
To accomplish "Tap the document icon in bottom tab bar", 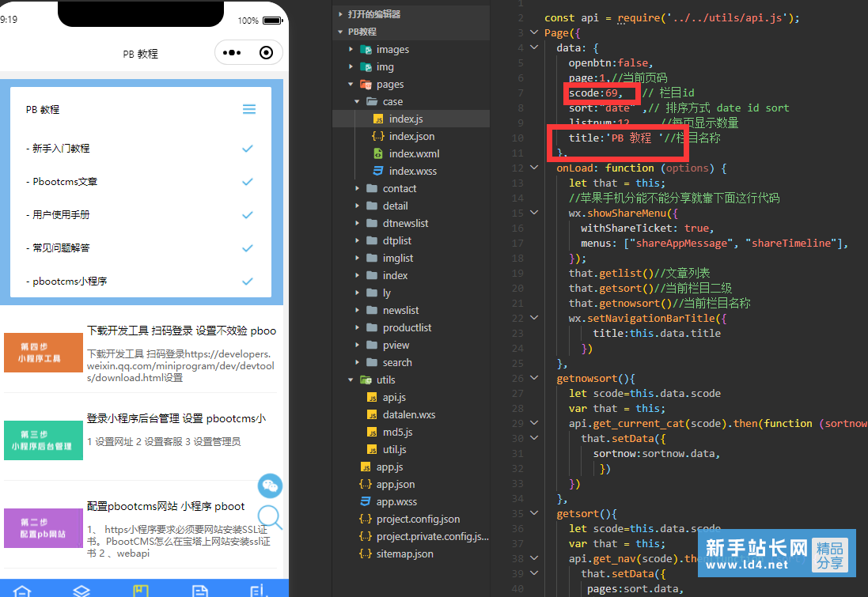I will [x=200, y=591].
